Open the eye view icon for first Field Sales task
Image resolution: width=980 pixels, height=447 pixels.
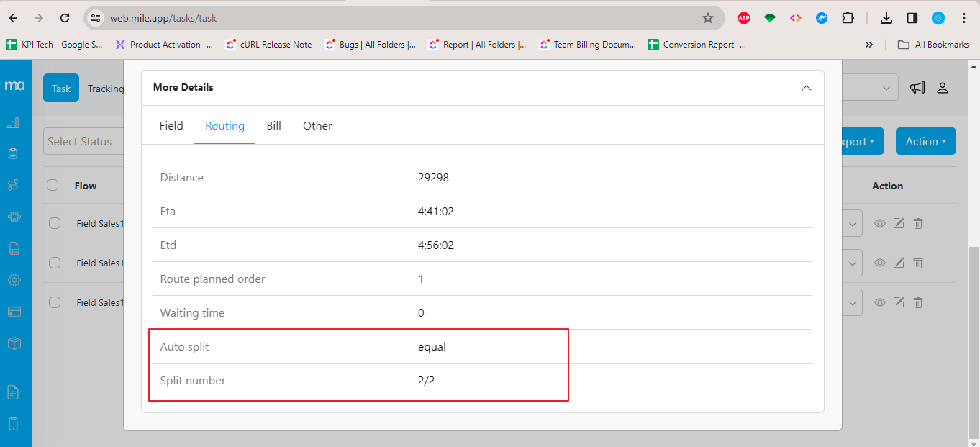[x=879, y=223]
